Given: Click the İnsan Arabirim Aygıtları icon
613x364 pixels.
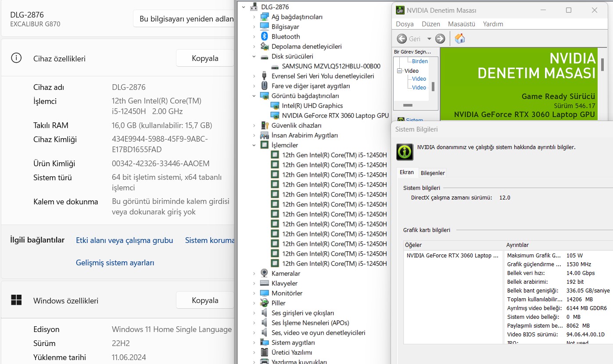Looking at the screenshot, I should click(264, 135).
